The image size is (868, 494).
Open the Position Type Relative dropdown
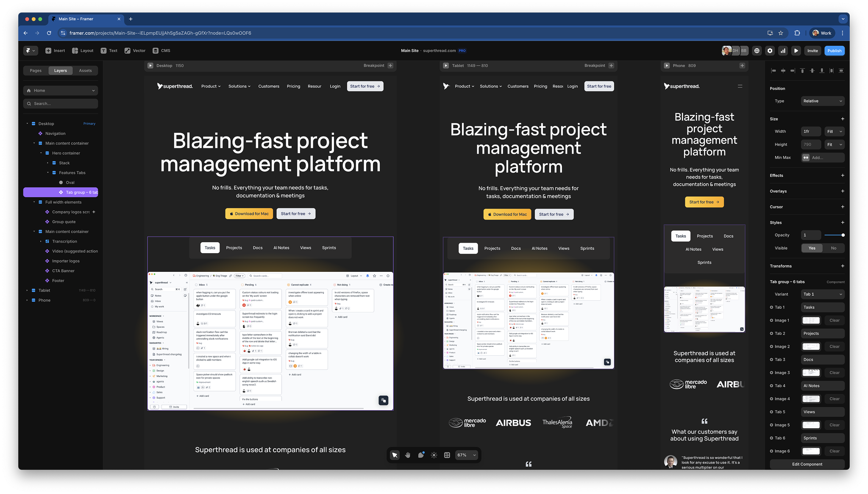pos(822,101)
